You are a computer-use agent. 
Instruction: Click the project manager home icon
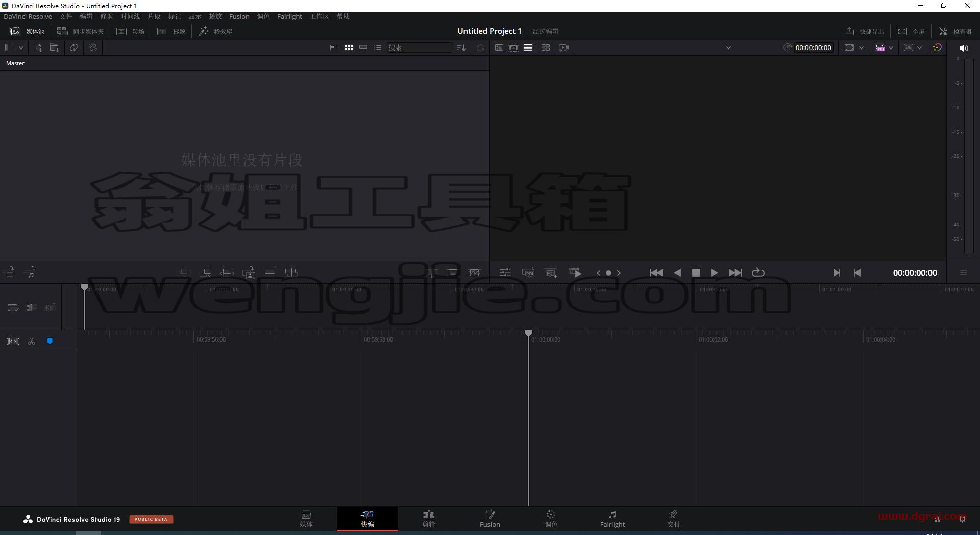(x=937, y=519)
